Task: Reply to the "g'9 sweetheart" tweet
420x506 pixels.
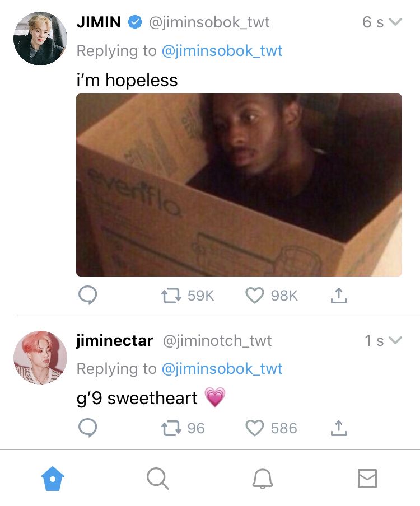Action: pyautogui.click(x=87, y=428)
